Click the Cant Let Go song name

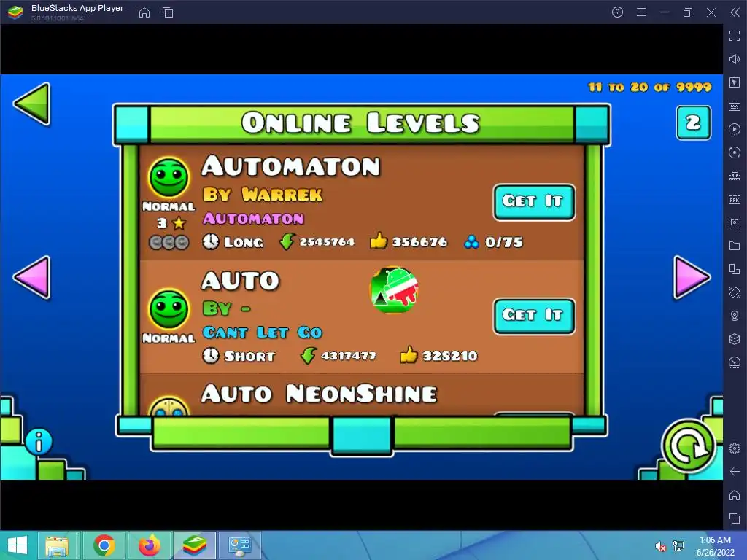pos(263,332)
